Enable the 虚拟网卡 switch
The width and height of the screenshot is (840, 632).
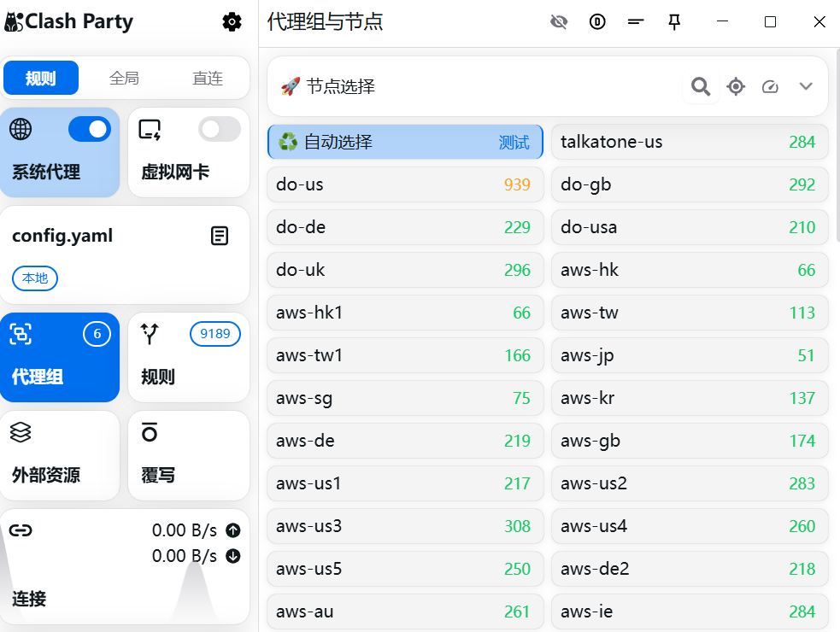point(220,129)
